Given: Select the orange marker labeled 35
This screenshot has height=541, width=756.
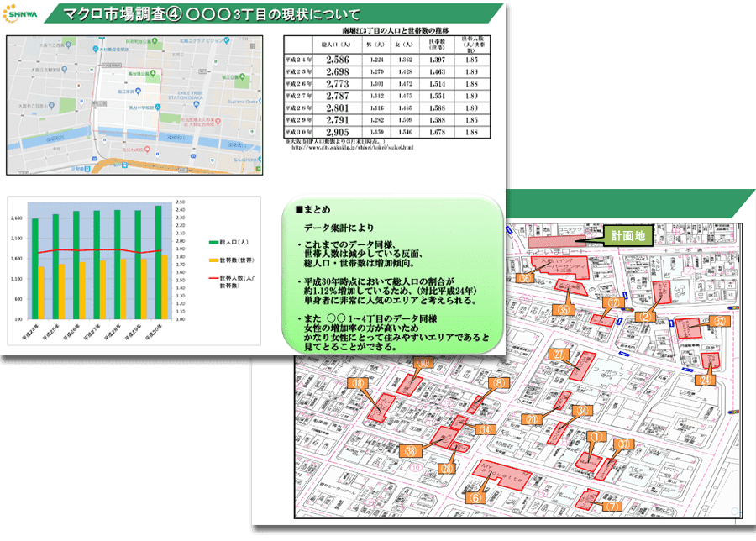Looking at the screenshot, I should click(564, 310).
